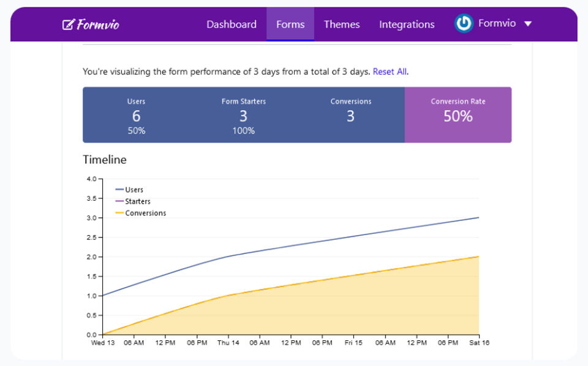This screenshot has height=366, width=588.
Task: Toggle the Users series in chart legend
Action: point(129,190)
